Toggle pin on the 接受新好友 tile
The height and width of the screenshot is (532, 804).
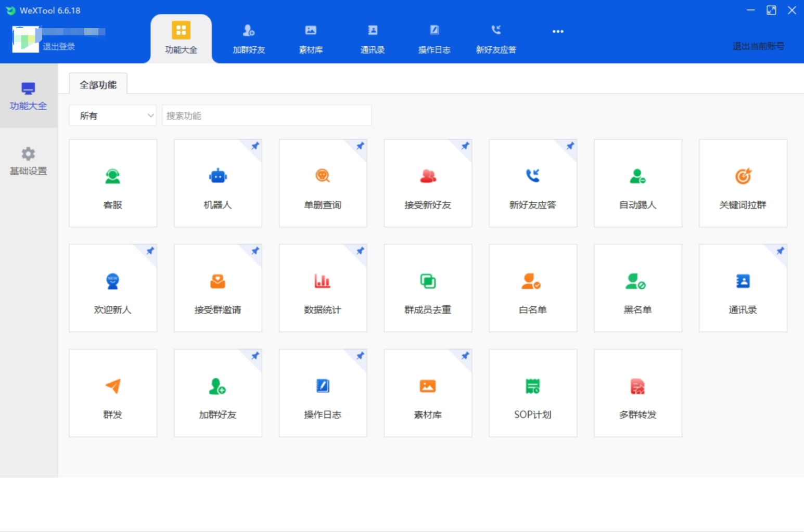click(465, 146)
